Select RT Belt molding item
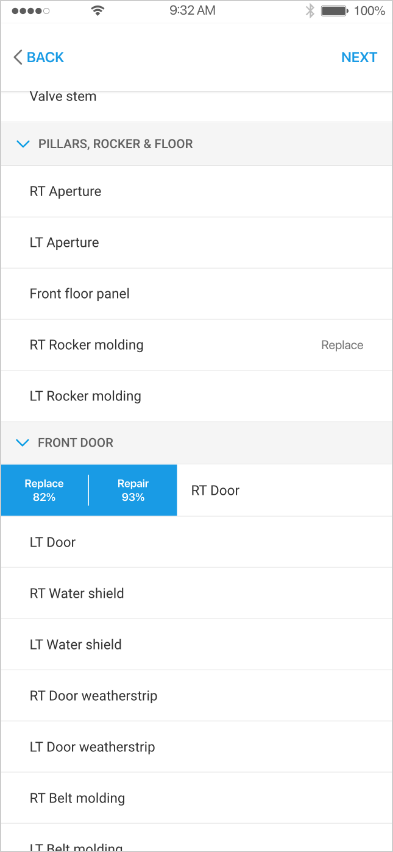Viewport: 393px width, 852px height. click(196, 798)
